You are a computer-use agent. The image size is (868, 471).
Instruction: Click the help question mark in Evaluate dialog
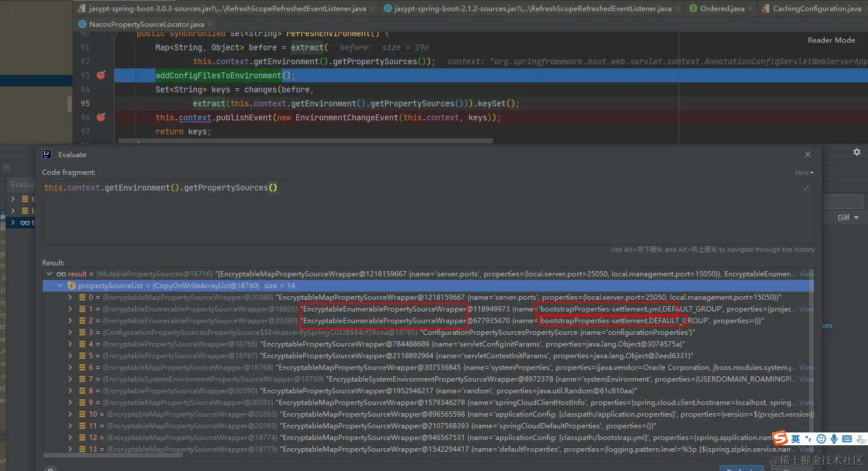pos(50,469)
